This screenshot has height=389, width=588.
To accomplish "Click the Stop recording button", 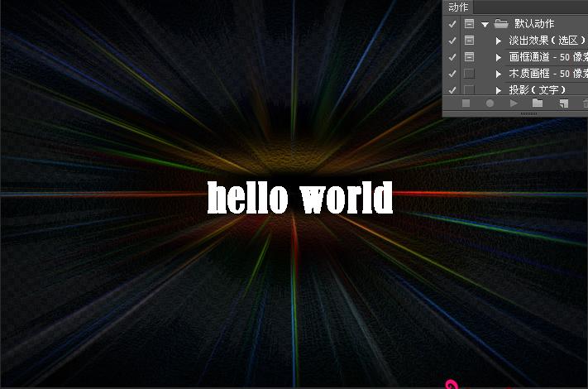I will (466, 103).
